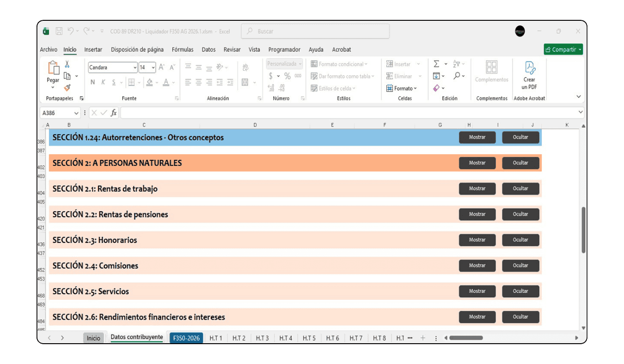The image size is (624, 364).
Task: Open the Formato cells dropdown
Action: click(402, 88)
